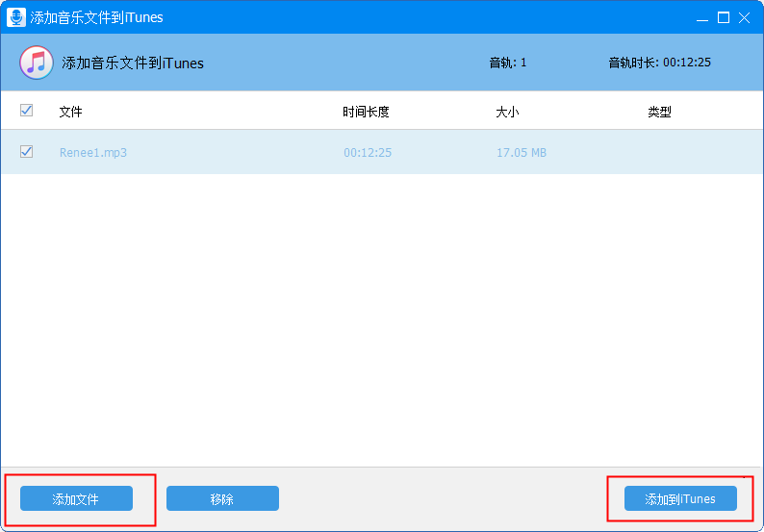Uncheck the Renee1.mp3 checkbox
764x532 pixels.
[x=26, y=151]
